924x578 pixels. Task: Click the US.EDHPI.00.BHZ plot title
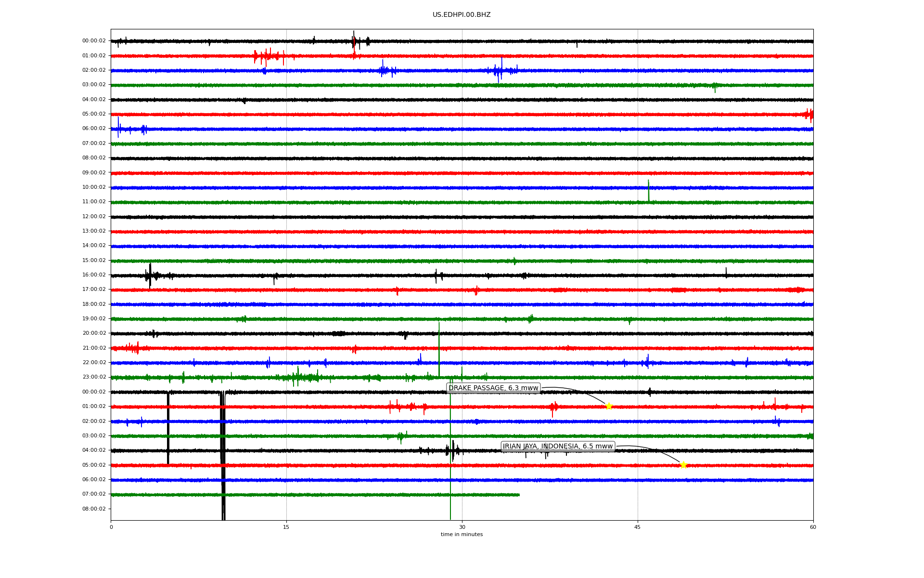462,15
